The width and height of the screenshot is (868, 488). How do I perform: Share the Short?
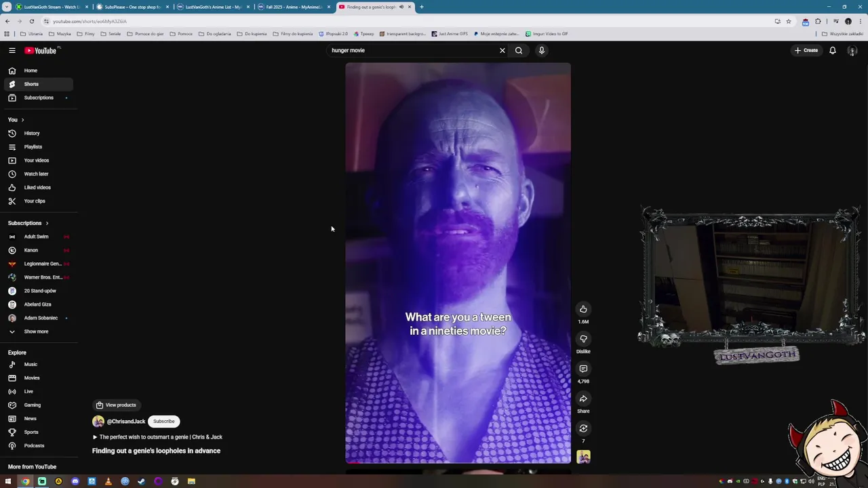(x=583, y=399)
